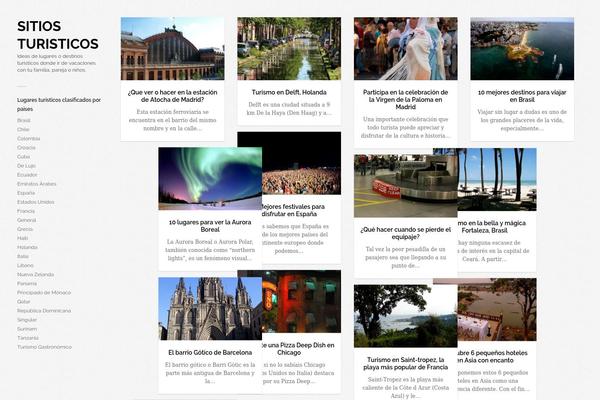Click excerpt 'Una importante celebración que'
Image resolution: width=600 pixels, height=400 pixels.
[x=406, y=127]
